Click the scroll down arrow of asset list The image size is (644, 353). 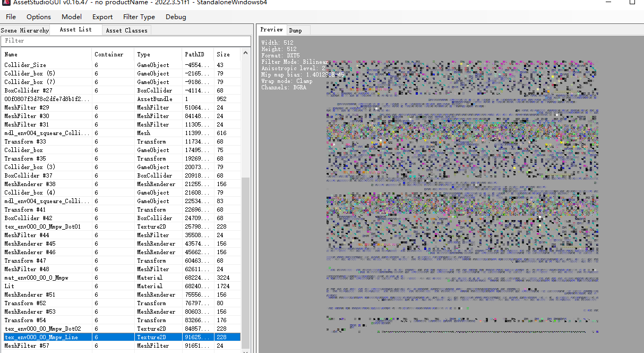[x=246, y=350]
